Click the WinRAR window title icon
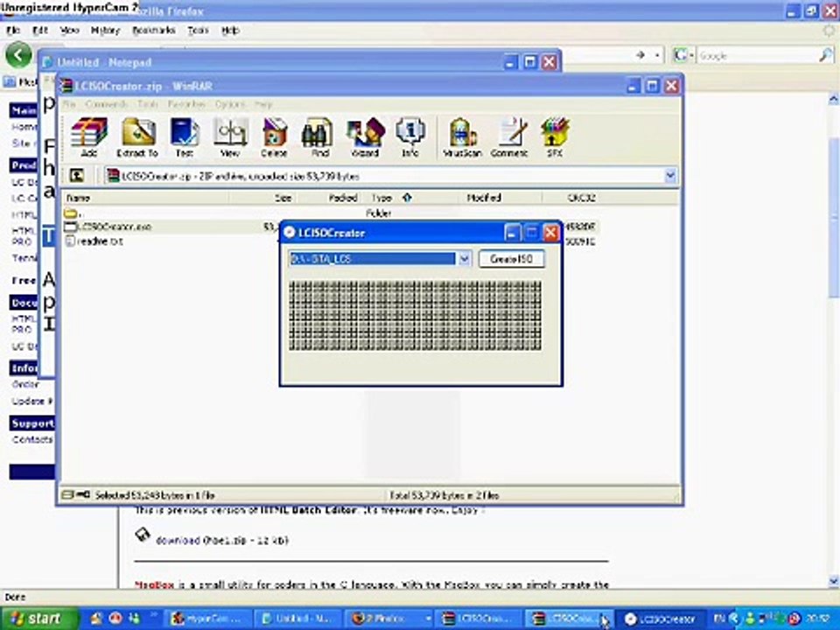Screen dimensions: 840x630 click(66, 87)
